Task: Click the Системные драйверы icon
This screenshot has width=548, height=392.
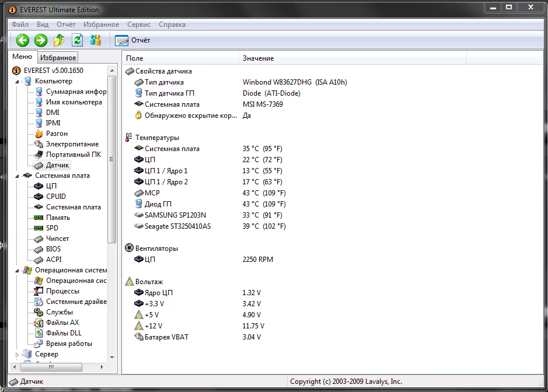Action: (39, 302)
